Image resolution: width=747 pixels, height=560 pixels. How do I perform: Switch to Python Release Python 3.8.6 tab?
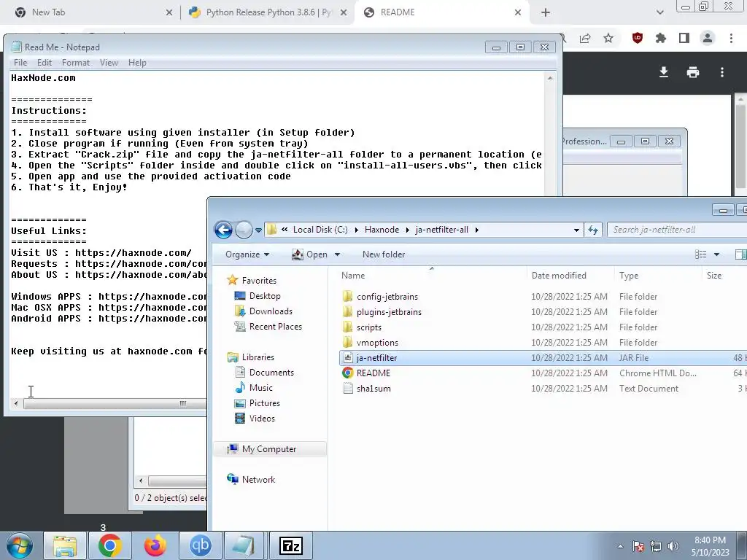[267, 12]
